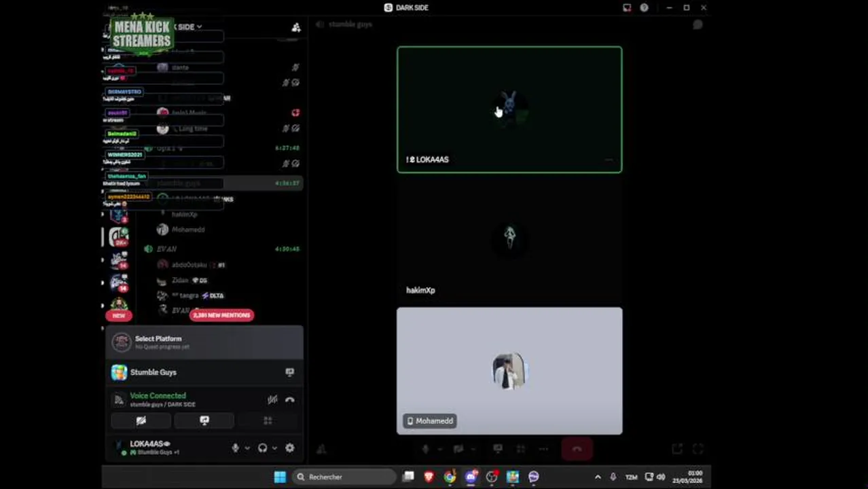Open User Settings gear icon
The width and height of the screenshot is (868, 489).
tap(290, 448)
